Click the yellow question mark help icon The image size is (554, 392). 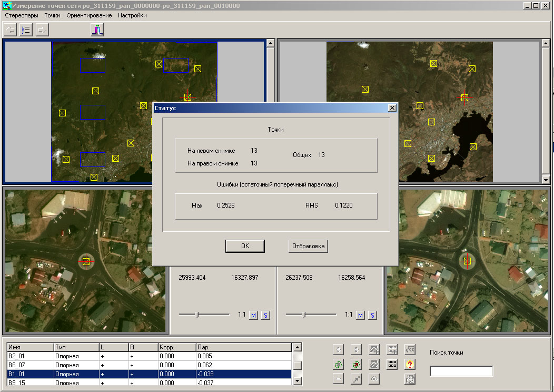[409, 364]
